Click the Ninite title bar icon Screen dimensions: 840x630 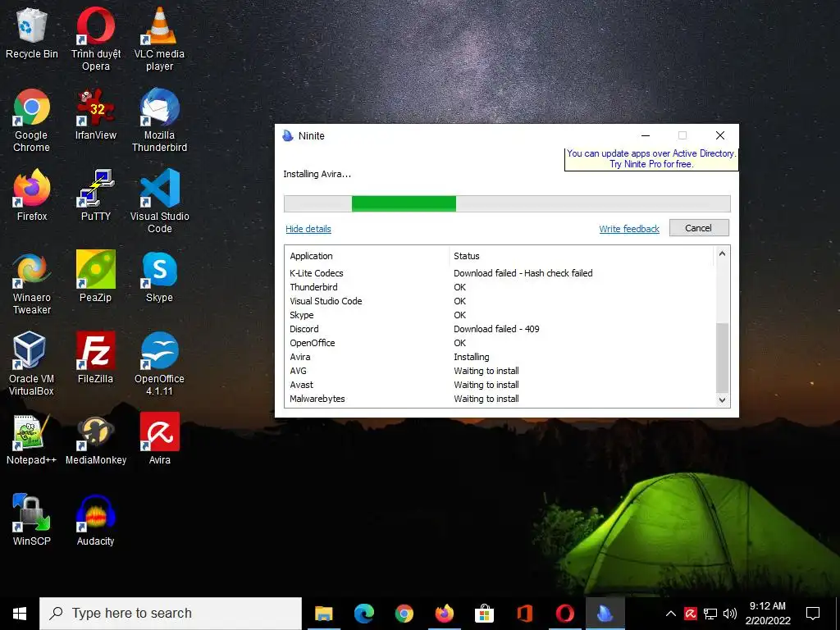(288, 135)
